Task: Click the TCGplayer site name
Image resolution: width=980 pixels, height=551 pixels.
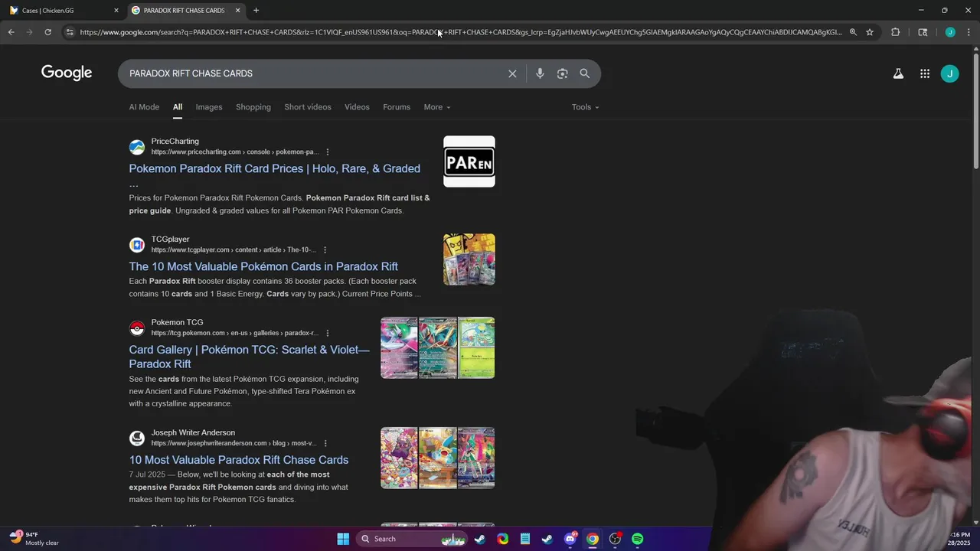Action: (170, 240)
